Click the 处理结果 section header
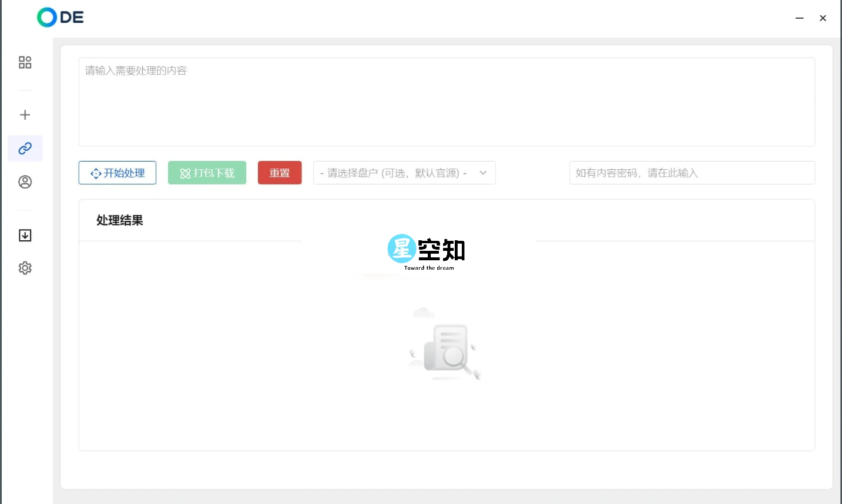The height and width of the screenshot is (504, 842). click(x=119, y=220)
